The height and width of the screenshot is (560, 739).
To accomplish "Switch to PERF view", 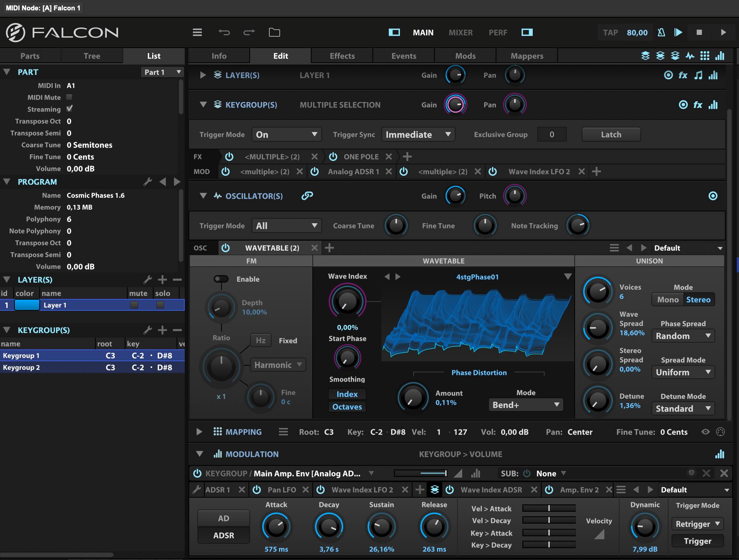I will point(498,33).
